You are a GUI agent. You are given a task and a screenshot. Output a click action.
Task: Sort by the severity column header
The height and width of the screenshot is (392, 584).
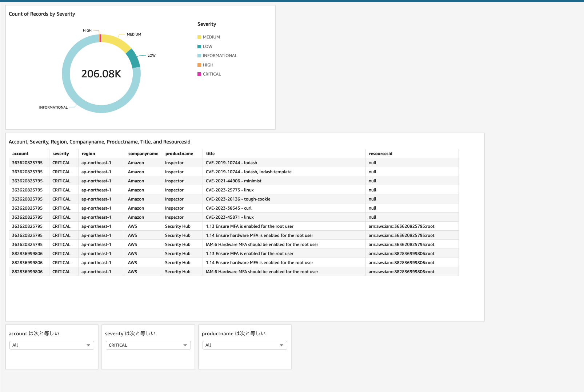[64, 154]
